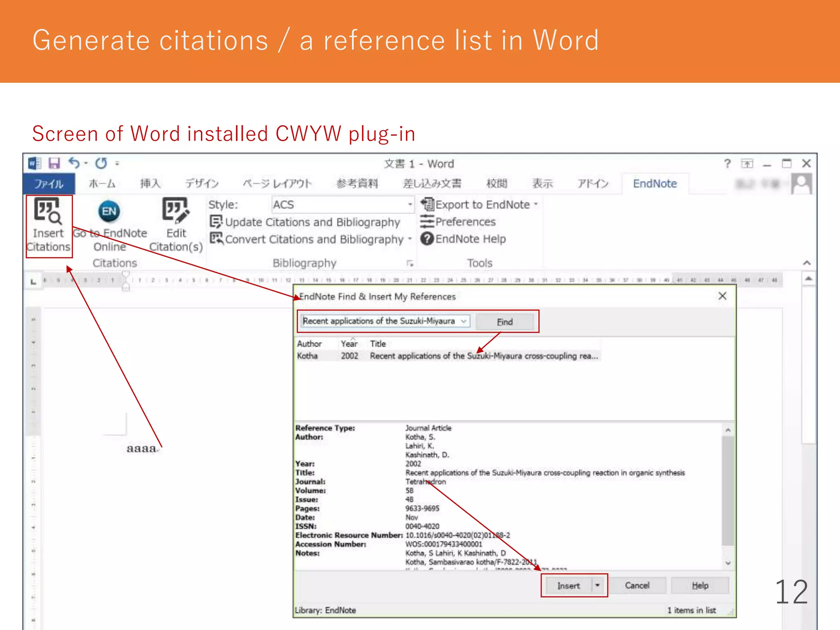This screenshot has height=630, width=840.
Task: Click the undo icon
Action: [74, 163]
